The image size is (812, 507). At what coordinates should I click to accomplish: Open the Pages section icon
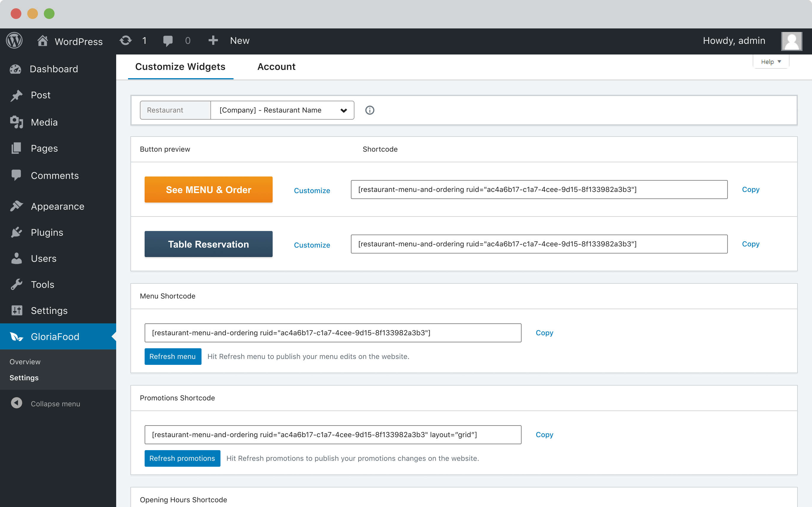coord(16,148)
